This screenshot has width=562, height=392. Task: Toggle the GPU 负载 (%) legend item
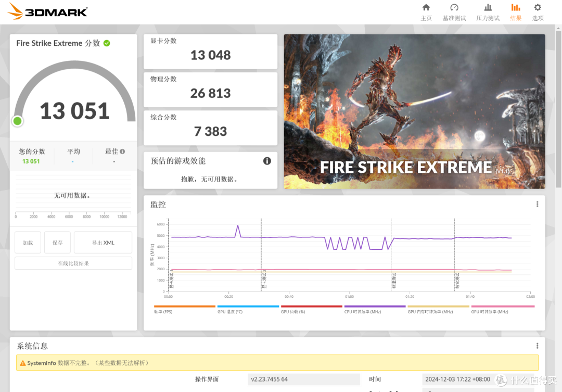312,309
